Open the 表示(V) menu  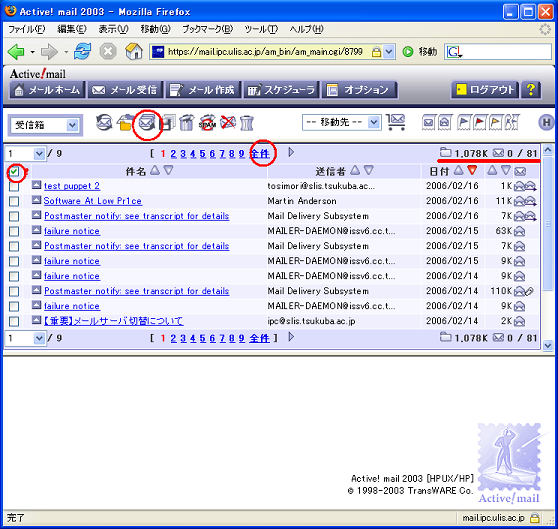pos(113,29)
